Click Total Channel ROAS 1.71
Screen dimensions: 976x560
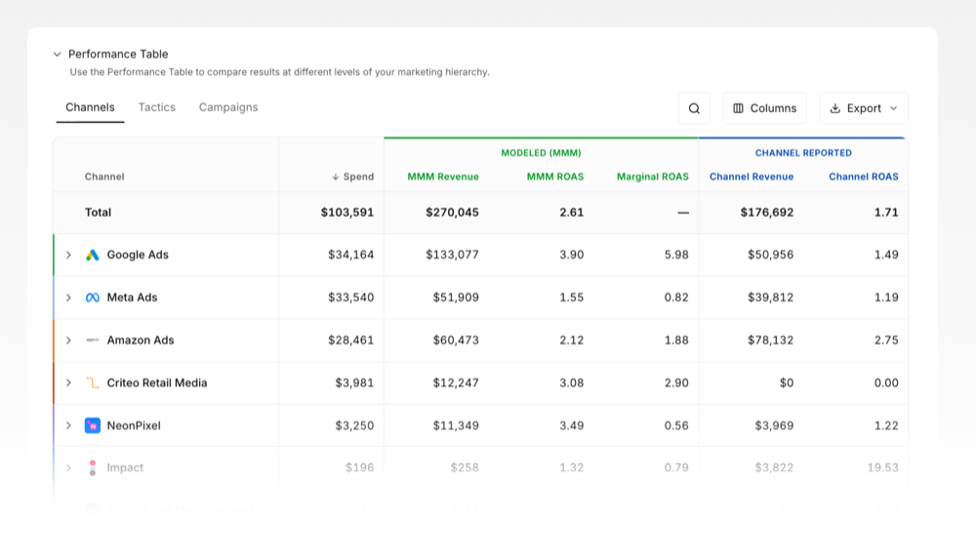tap(886, 213)
